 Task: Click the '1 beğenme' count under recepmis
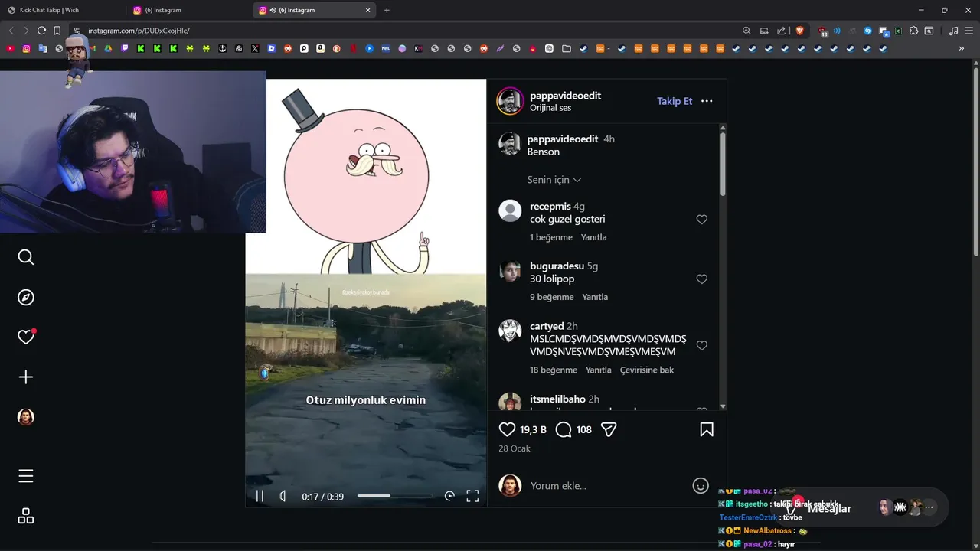(x=551, y=237)
